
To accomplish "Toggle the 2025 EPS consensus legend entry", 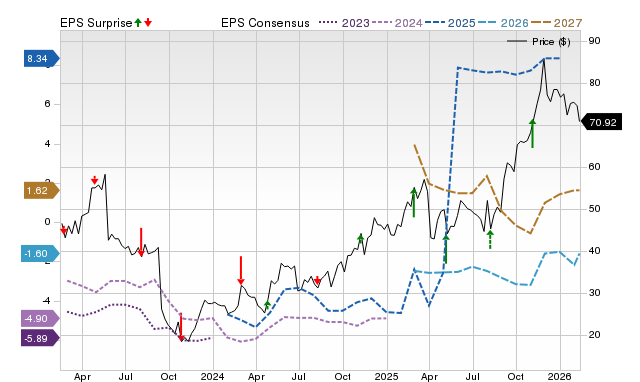I will coord(450,23).
